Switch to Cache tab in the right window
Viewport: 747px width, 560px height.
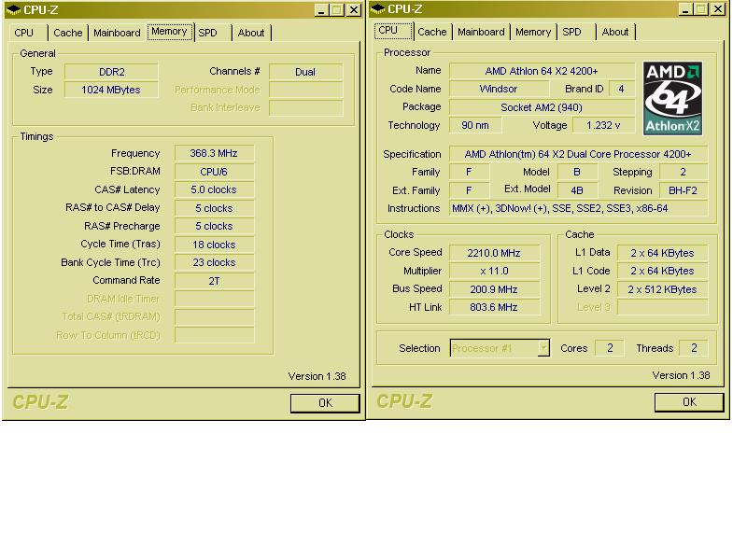(432, 32)
